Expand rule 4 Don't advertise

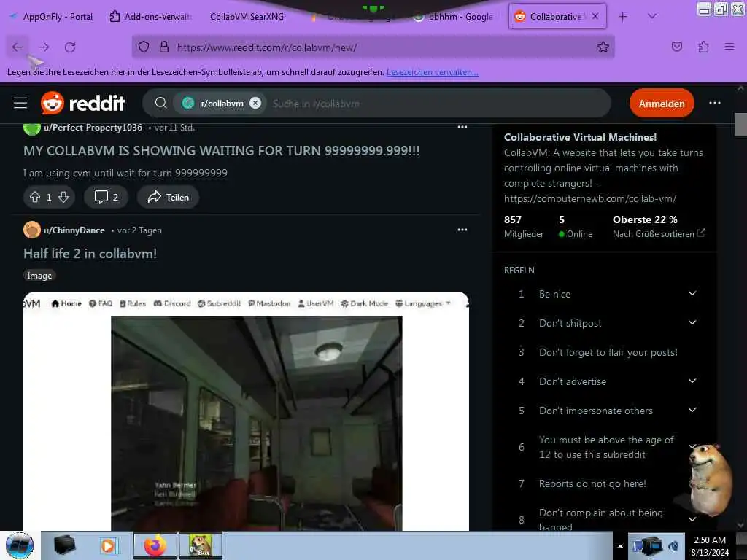[692, 381]
